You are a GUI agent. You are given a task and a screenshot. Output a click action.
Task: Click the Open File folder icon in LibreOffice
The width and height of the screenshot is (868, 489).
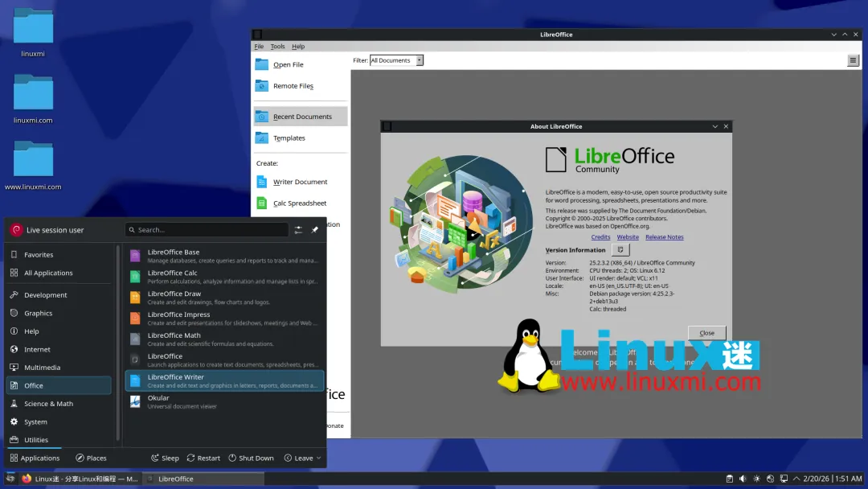tap(262, 64)
